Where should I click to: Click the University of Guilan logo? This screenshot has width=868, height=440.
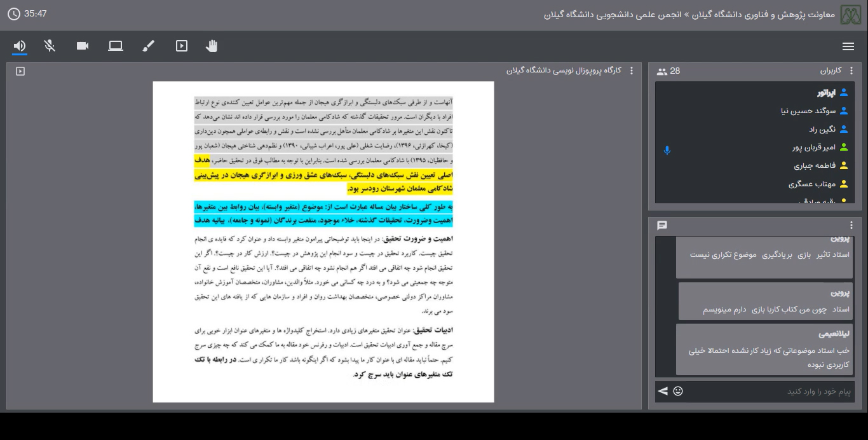tap(851, 15)
